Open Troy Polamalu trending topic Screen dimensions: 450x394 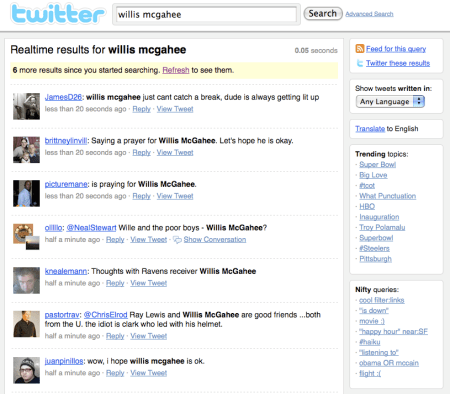pyautogui.click(x=382, y=227)
